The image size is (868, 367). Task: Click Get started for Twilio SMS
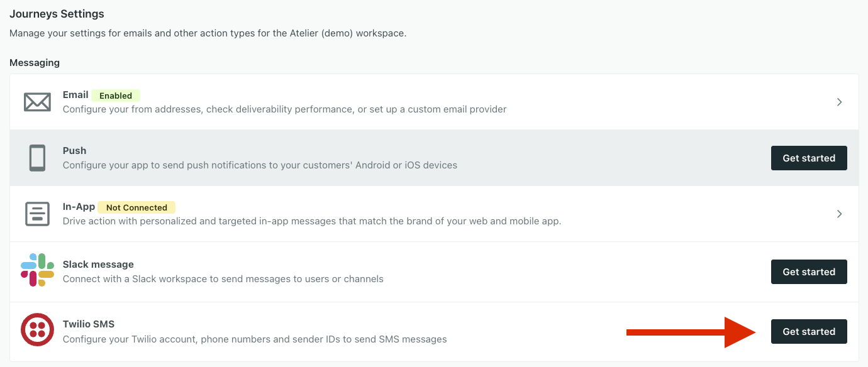coord(809,331)
